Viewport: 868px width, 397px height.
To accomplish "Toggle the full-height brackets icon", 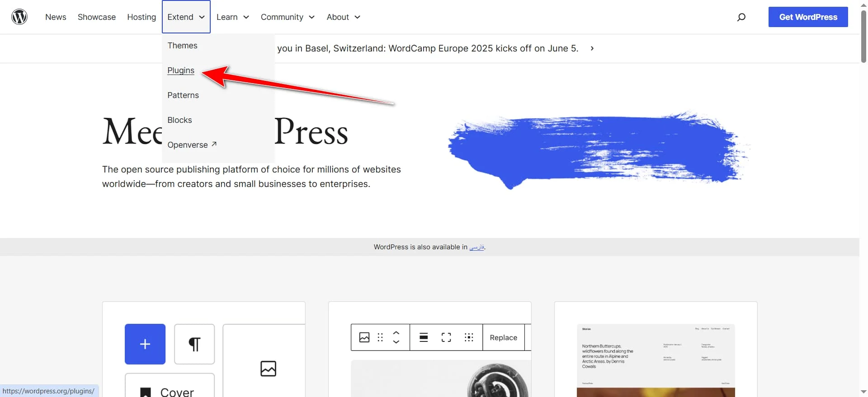I will pos(446,337).
